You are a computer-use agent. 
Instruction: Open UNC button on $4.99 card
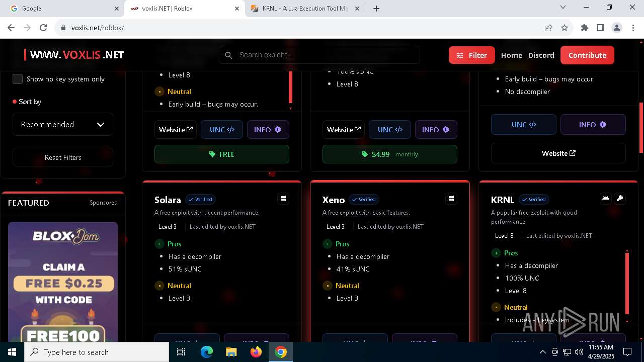coord(390,130)
